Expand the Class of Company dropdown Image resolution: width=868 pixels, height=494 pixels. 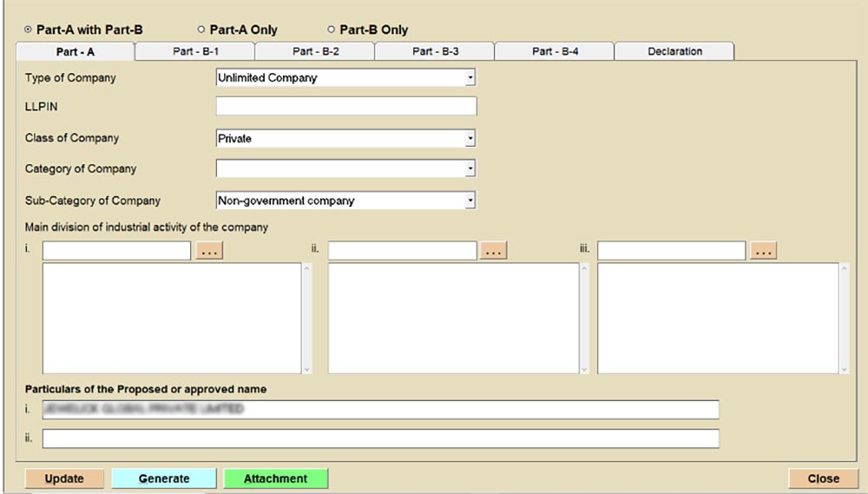pos(470,139)
